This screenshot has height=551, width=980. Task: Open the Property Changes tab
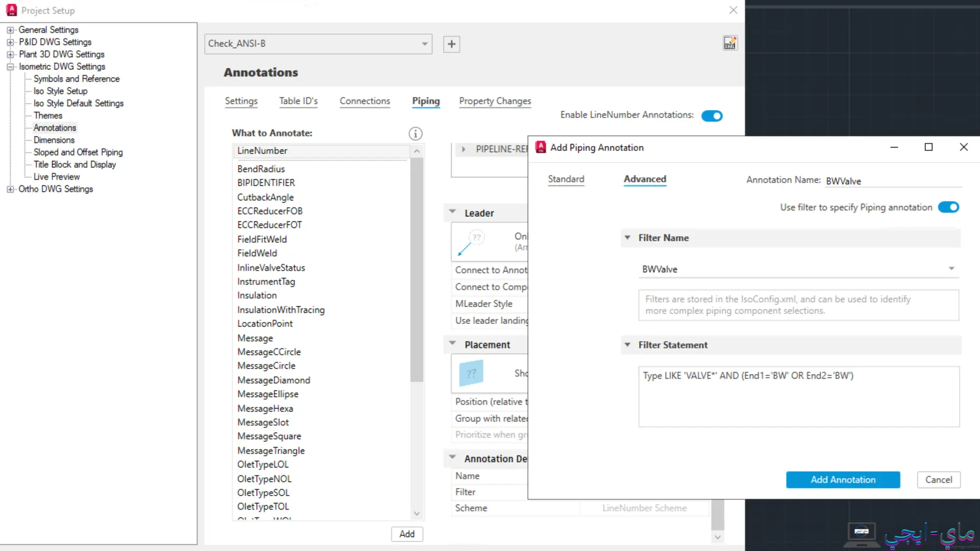point(495,101)
